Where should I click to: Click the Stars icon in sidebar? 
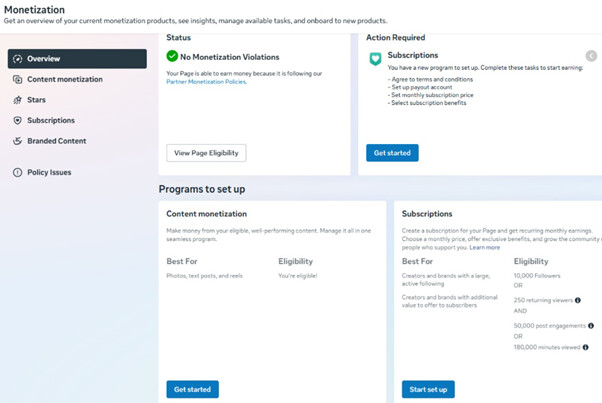coord(17,100)
